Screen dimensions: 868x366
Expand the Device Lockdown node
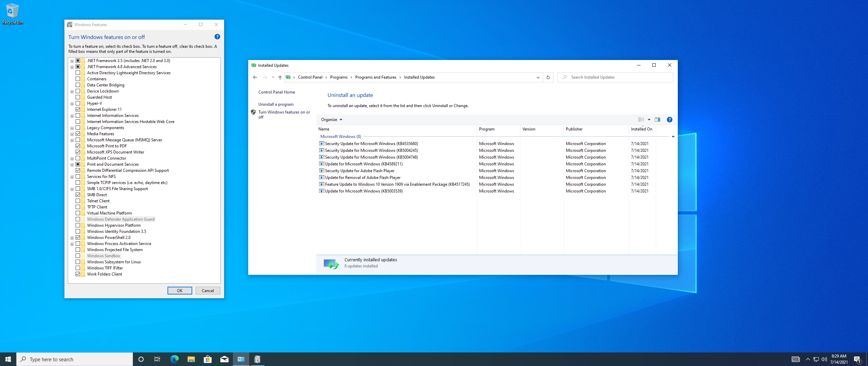coord(72,91)
